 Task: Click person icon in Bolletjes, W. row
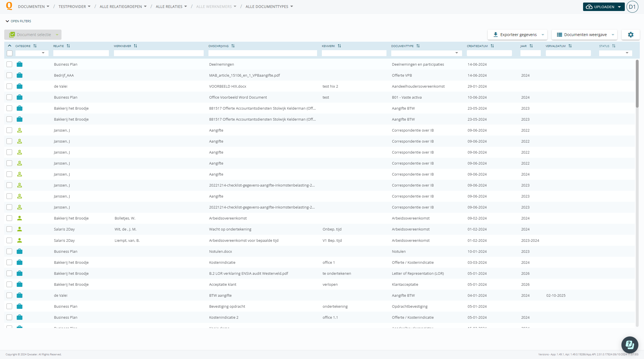(x=19, y=218)
